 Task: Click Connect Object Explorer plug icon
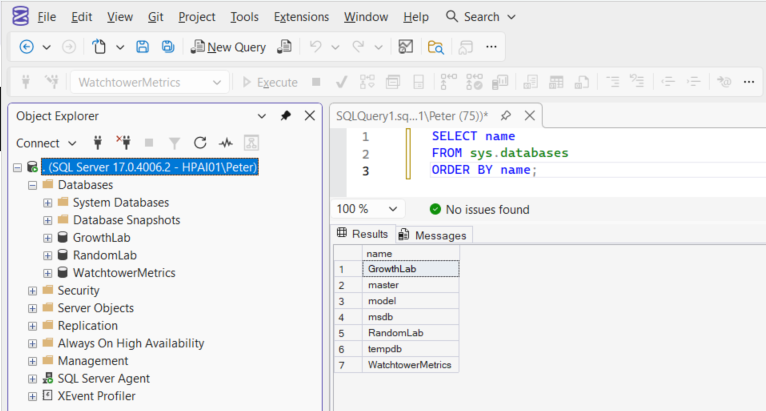pos(98,143)
